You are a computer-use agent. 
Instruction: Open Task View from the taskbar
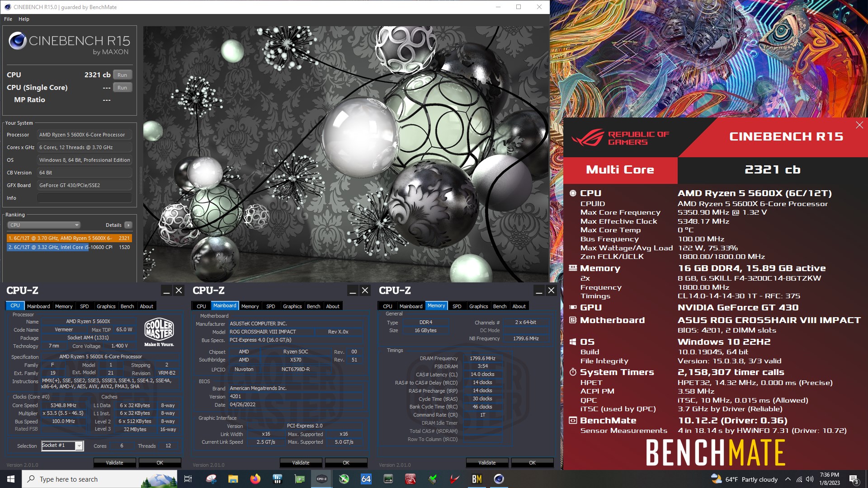pos(188,479)
